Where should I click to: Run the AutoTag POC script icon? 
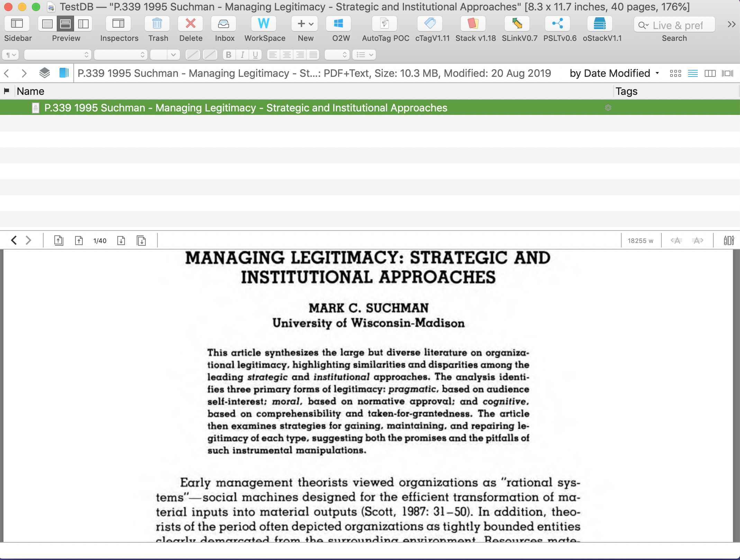point(385,24)
